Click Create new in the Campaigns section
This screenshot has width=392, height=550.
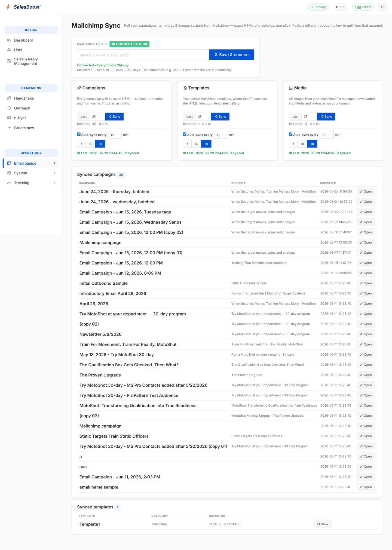pyautogui.click(x=24, y=128)
